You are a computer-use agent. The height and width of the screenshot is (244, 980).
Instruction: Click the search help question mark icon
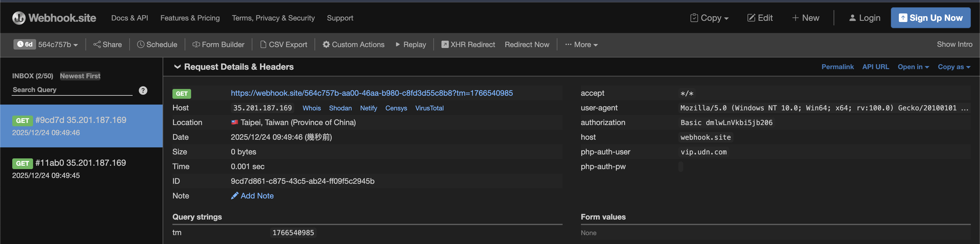click(143, 91)
